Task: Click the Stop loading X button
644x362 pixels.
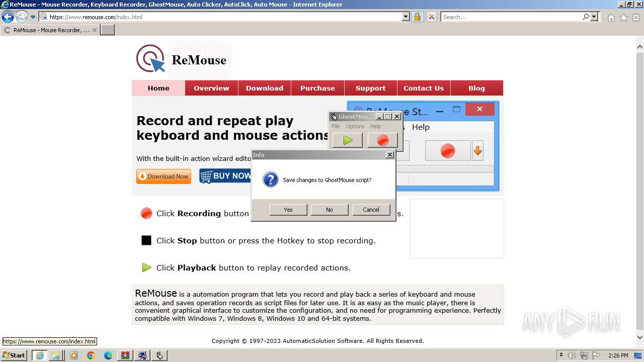Action: coord(431,17)
